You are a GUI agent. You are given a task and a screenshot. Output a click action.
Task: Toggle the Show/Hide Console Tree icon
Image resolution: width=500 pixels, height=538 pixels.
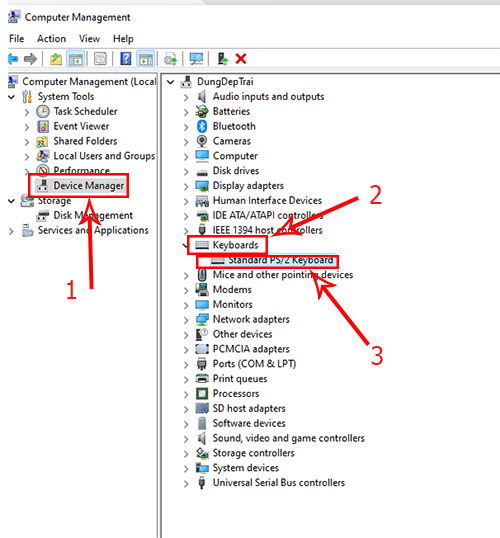[x=75, y=59]
